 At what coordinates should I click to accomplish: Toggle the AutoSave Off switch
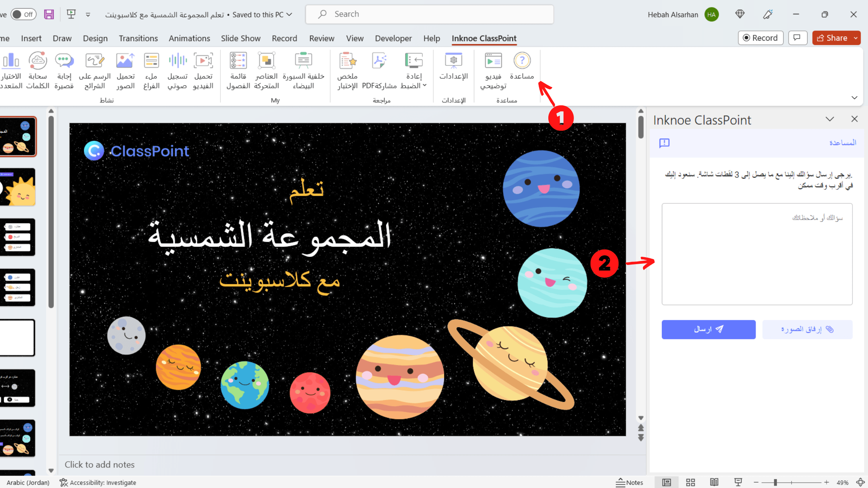[x=23, y=14]
